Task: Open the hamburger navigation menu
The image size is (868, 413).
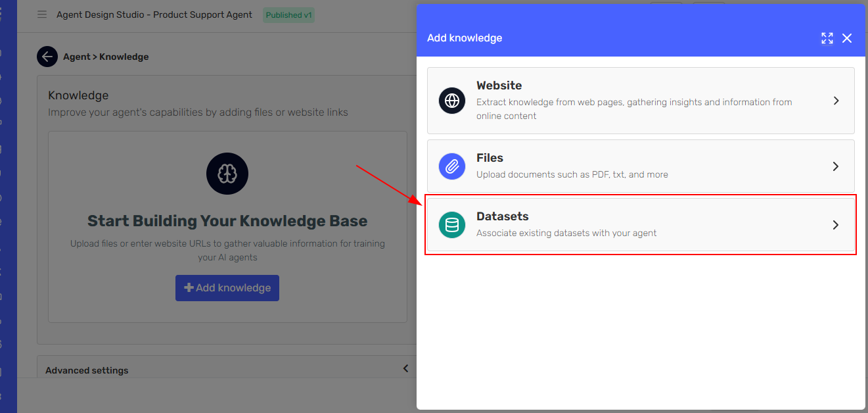Action: click(41, 14)
